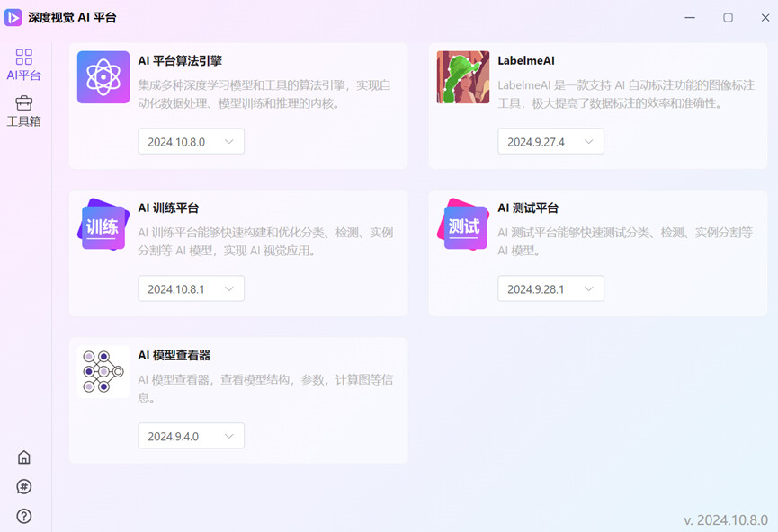778x532 pixels.
Task: Expand LabelmeAI version dropdown 2024.9.27.4
Action: (x=550, y=142)
